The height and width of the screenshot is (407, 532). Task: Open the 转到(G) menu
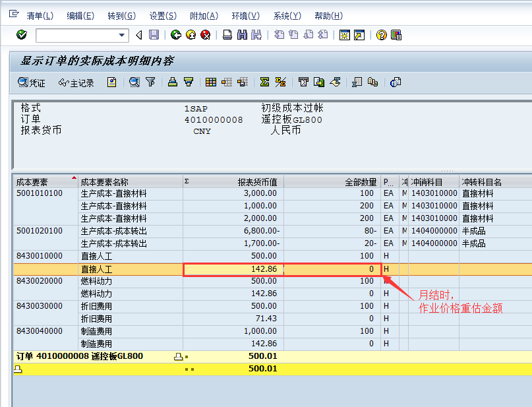[x=121, y=15]
